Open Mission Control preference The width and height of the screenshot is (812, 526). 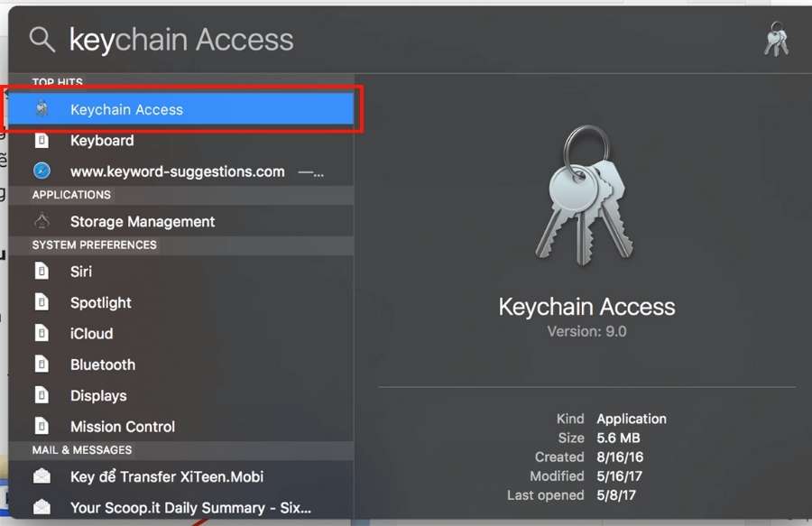coord(123,427)
